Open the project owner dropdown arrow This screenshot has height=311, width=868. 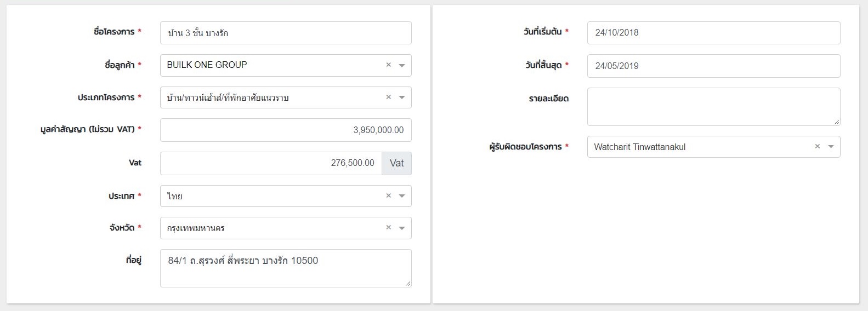click(x=831, y=147)
